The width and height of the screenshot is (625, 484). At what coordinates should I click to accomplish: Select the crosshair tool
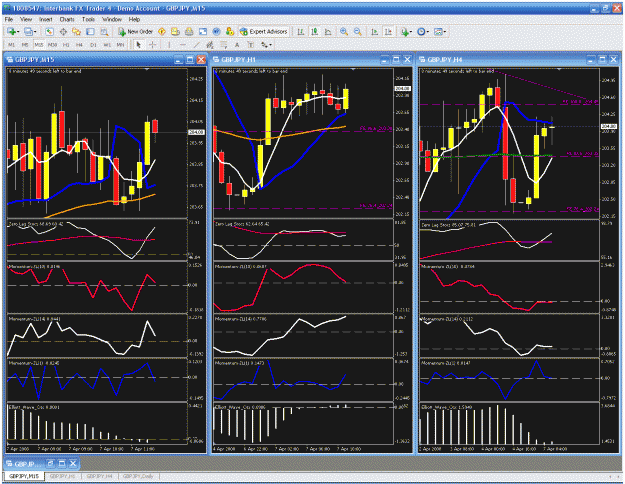pyautogui.click(x=152, y=45)
